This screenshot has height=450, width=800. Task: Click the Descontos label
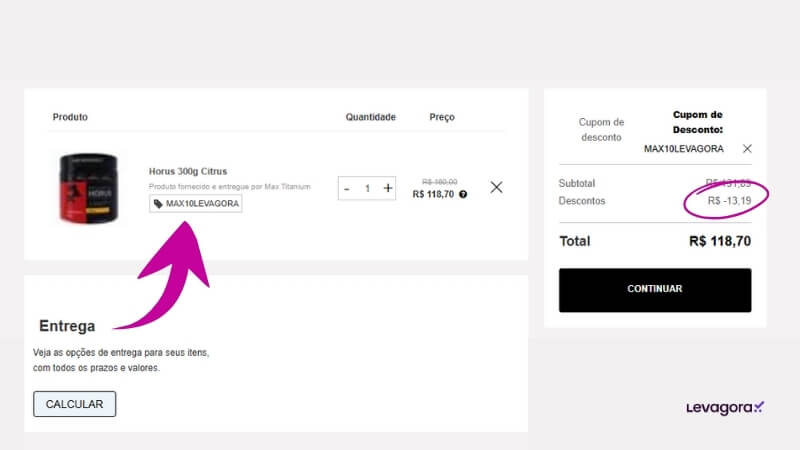(x=582, y=201)
